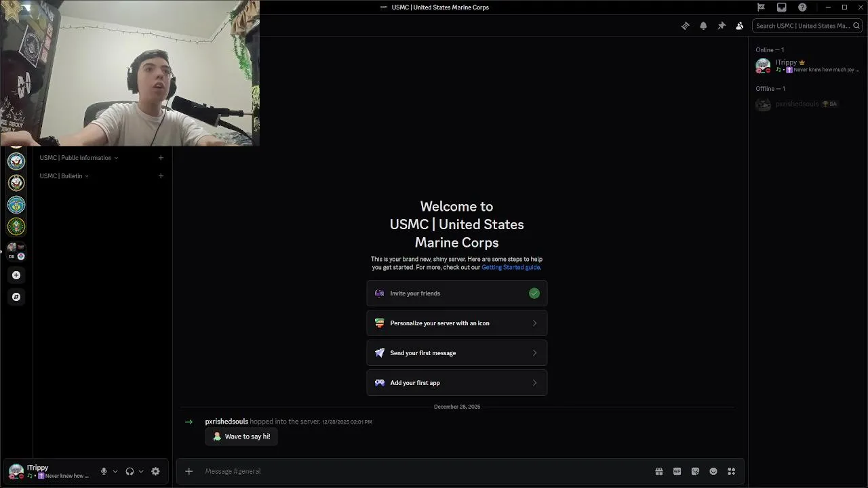The width and height of the screenshot is (868, 488).
Task: Open the Marine Corps eagle emblem server
Action: point(16,182)
